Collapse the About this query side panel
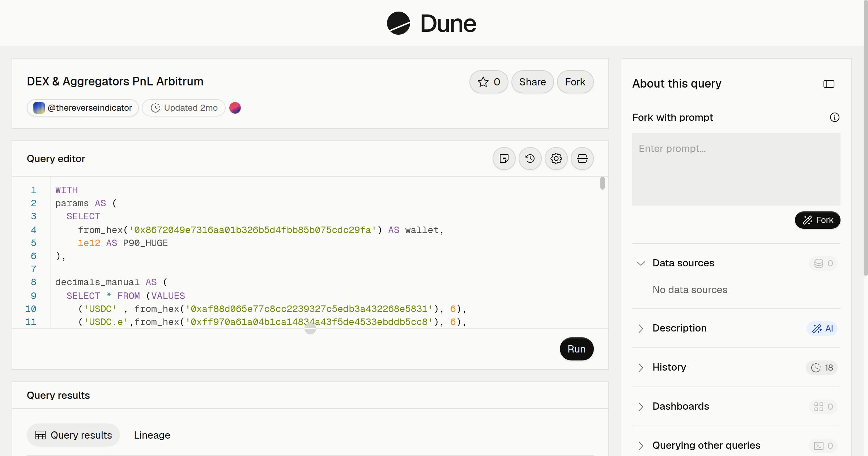The width and height of the screenshot is (868, 456). [829, 84]
